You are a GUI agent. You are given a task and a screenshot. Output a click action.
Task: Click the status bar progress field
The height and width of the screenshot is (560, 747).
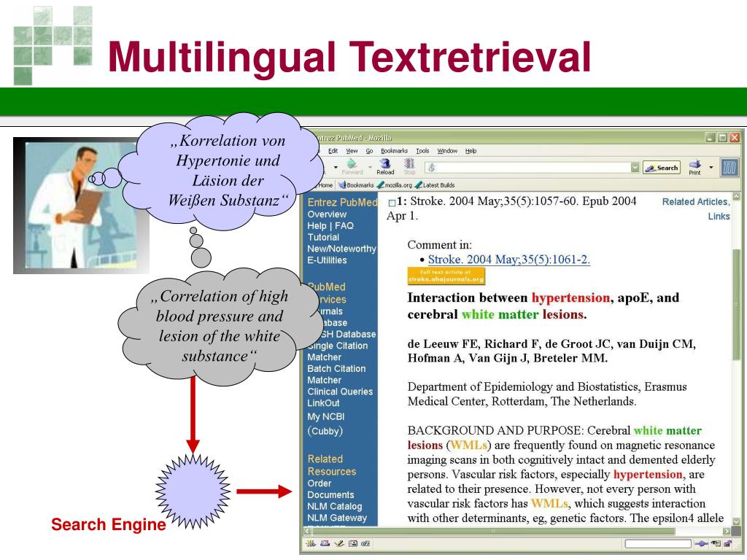pyautogui.click(x=657, y=543)
